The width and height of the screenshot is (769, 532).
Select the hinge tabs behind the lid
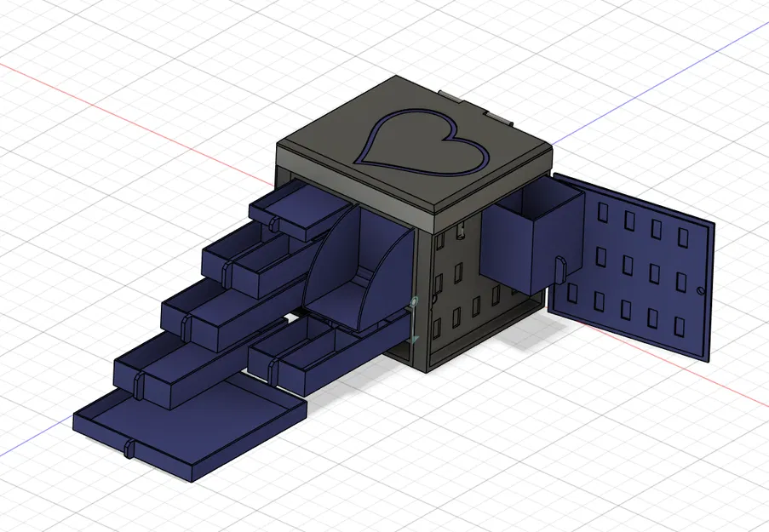[474, 107]
